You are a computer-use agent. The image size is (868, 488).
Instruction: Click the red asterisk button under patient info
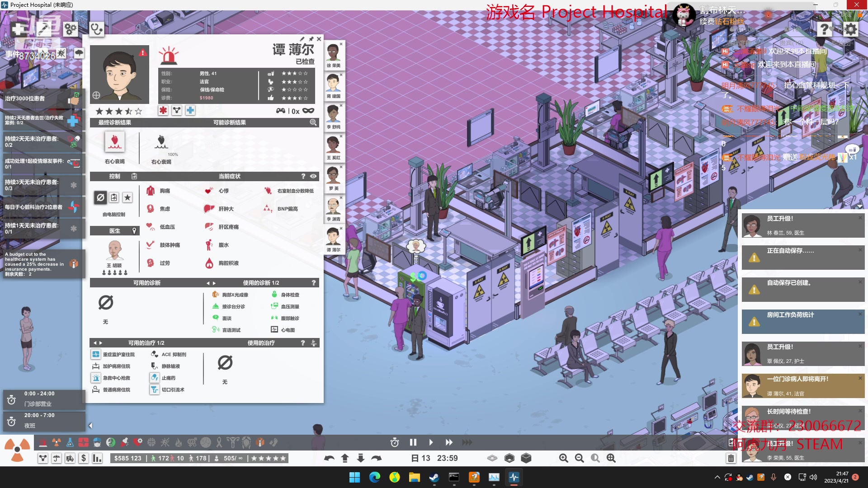[163, 110]
